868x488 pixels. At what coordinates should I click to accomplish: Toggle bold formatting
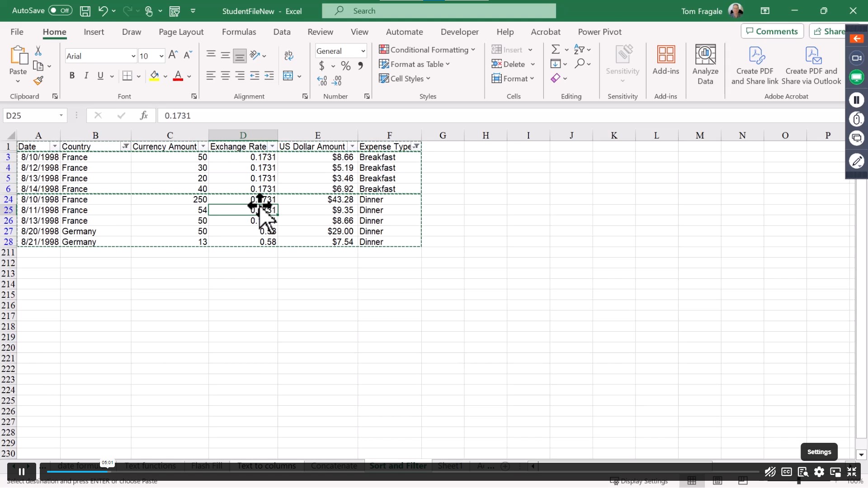(x=72, y=75)
